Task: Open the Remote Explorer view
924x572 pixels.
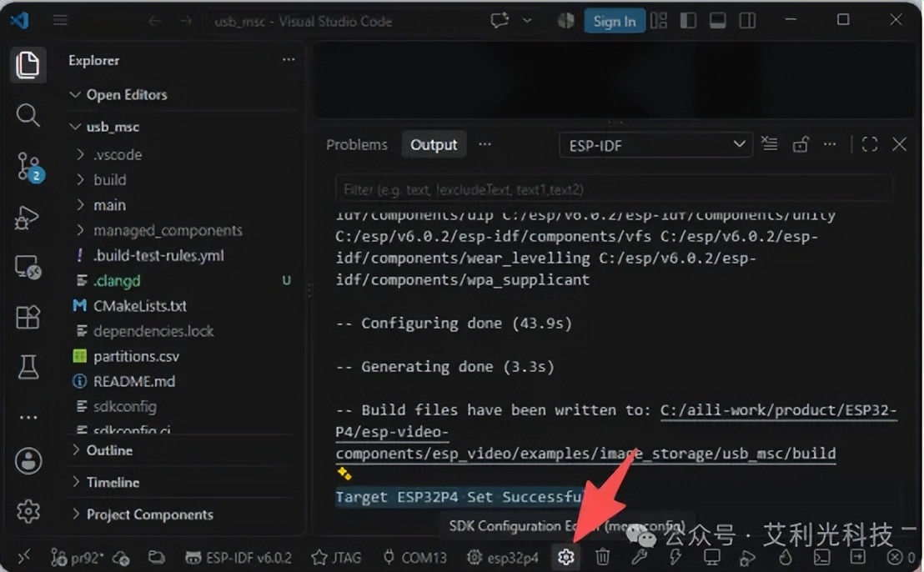Action: pyautogui.click(x=28, y=267)
